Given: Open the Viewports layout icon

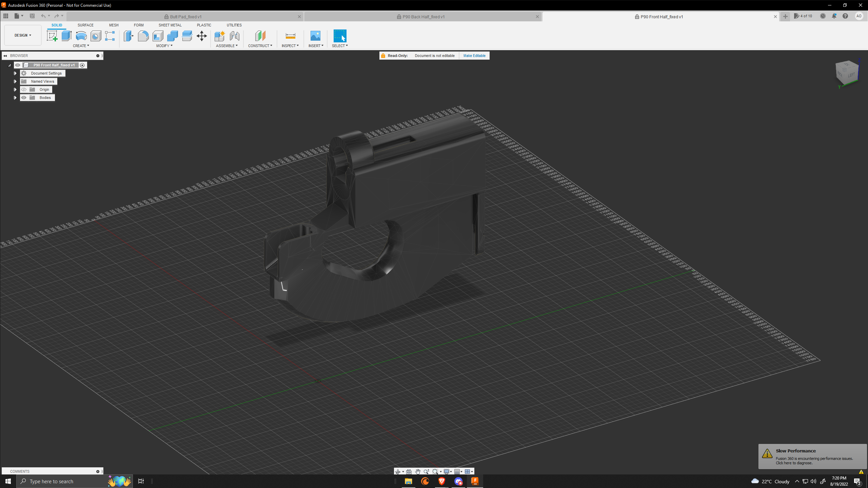Looking at the screenshot, I should point(468,471).
